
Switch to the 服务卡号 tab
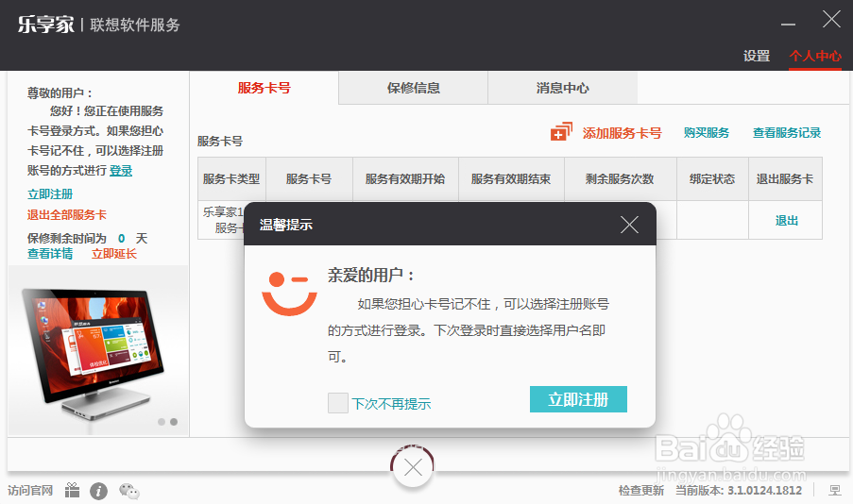click(x=264, y=88)
